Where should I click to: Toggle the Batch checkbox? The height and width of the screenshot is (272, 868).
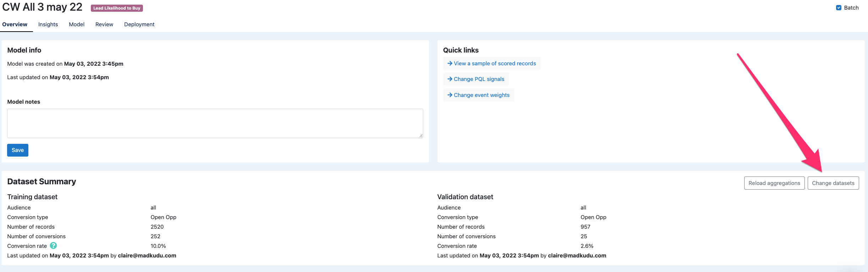pyautogui.click(x=839, y=8)
